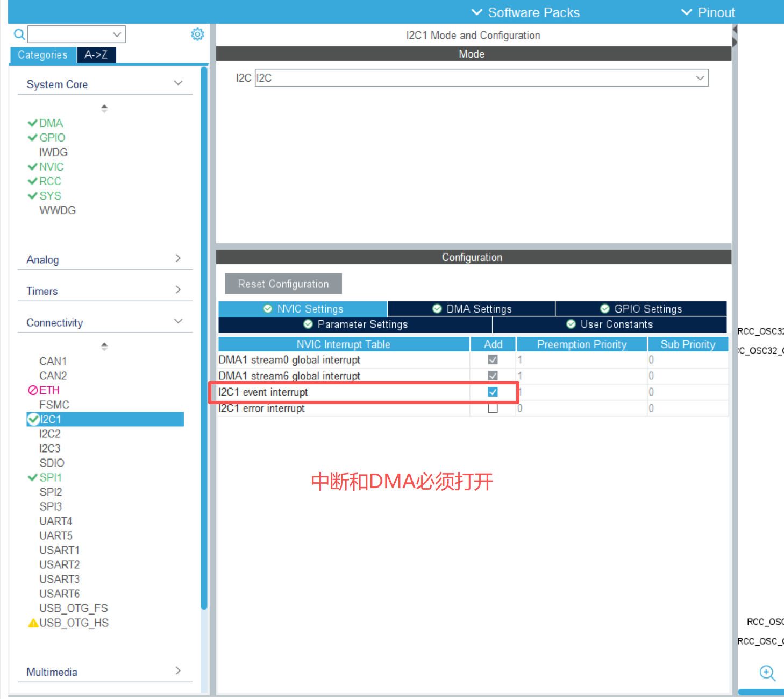
Task: Click DMA1 stream0 preemption priority cell
Action: coord(582,359)
